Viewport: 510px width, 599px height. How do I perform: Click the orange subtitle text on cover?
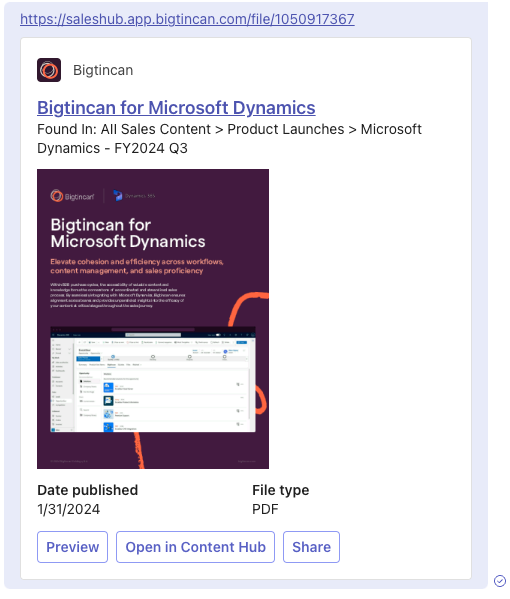[137, 266]
